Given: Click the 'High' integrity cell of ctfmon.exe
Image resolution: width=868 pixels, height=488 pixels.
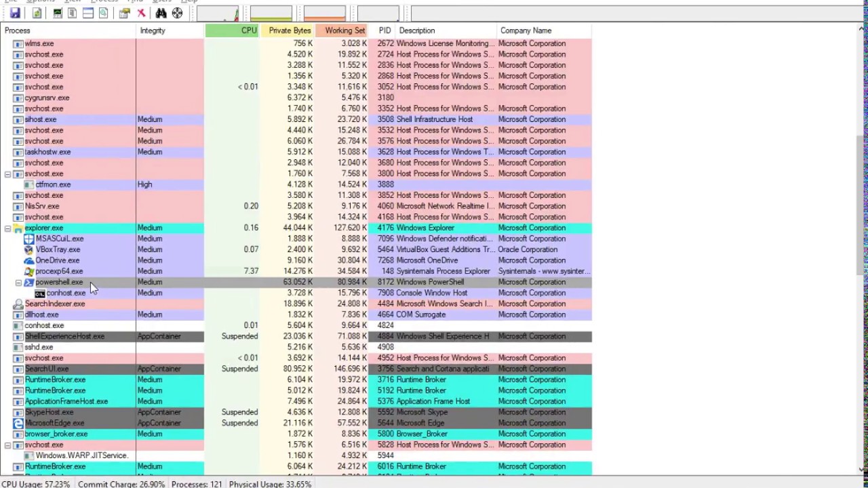Looking at the screenshot, I should [144, 184].
